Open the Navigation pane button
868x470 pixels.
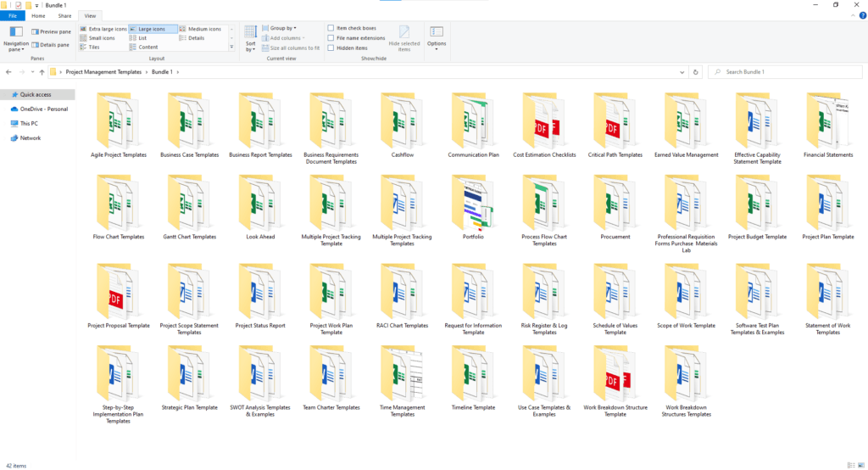pyautogui.click(x=16, y=39)
